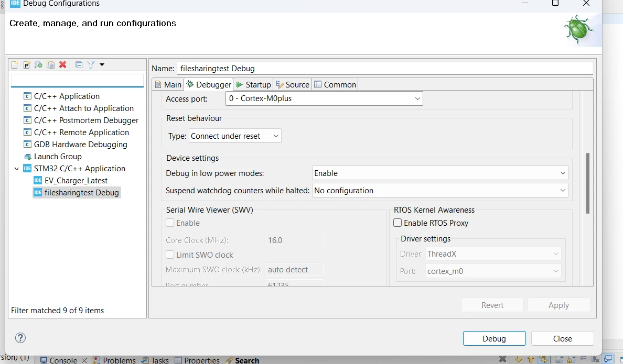Open the Problems tab in IDE window
Screen dimensions: 623x364
(114, 360)
